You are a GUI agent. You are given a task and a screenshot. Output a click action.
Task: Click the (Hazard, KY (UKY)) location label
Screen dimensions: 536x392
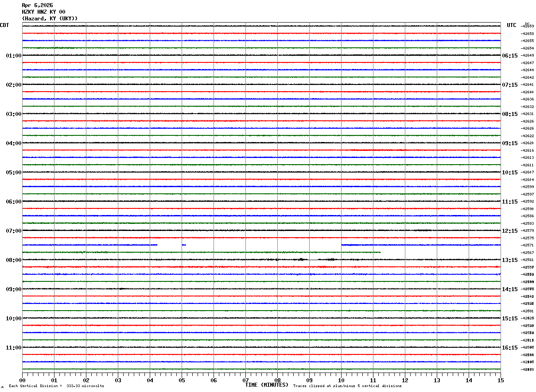point(50,19)
